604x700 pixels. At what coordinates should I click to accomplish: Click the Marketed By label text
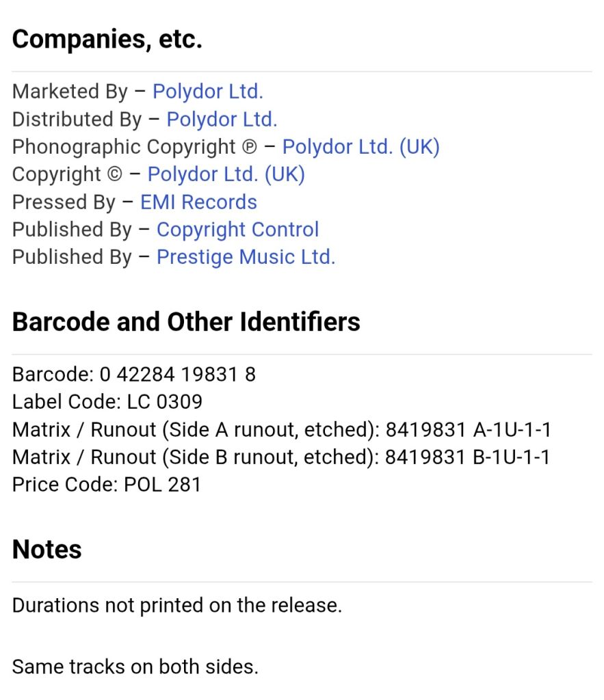tap(70, 92)
